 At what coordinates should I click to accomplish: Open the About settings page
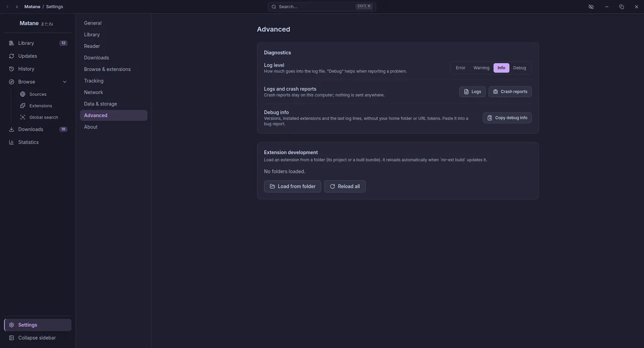[114, 127]
